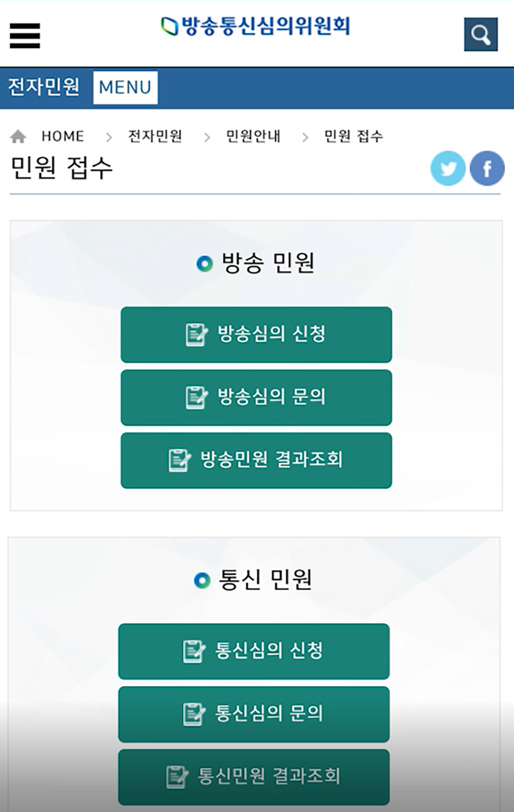Screen dimensions: 514x812
Task: Share the page via Facebook icon
Action: point(487,168)
